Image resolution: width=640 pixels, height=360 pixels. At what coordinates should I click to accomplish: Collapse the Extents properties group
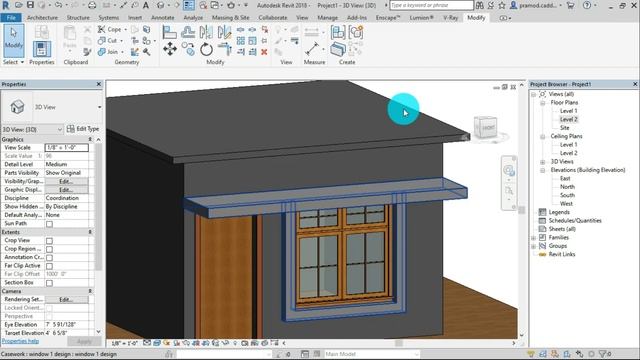90,232
